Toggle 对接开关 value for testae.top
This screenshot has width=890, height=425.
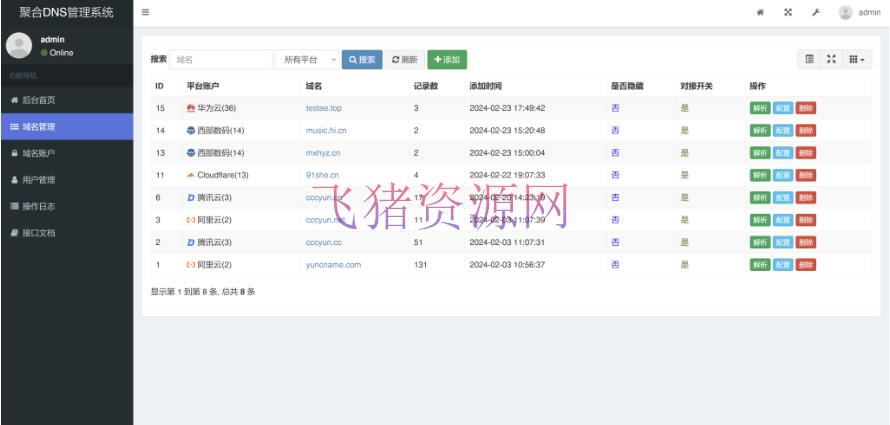tap(685, 108)
